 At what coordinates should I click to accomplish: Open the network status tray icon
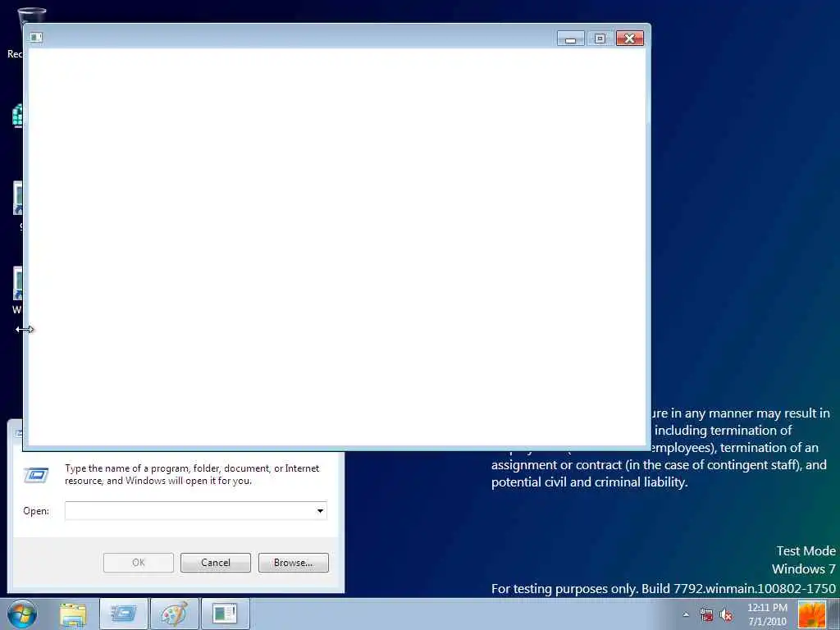tap(706, 615)
